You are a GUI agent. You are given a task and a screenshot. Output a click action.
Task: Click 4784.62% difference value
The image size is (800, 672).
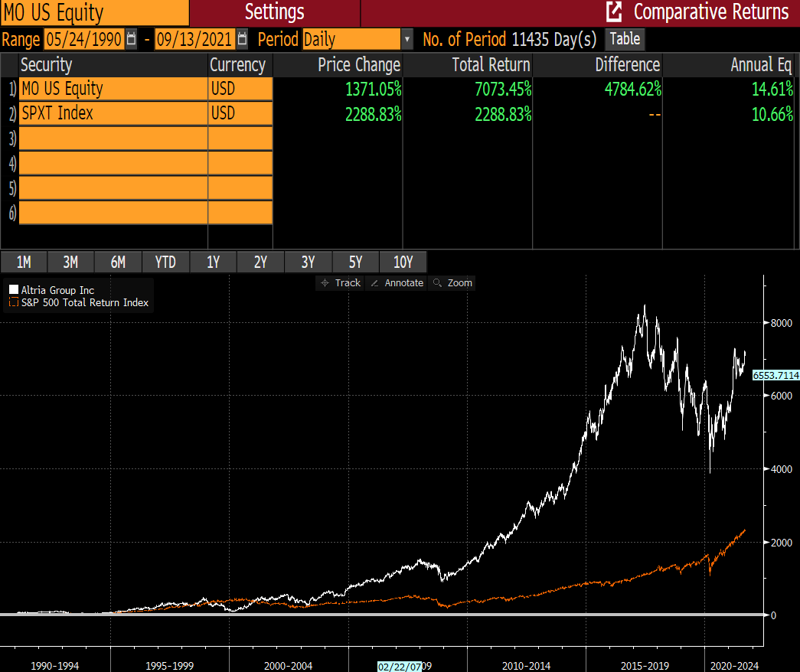[x=632, y=90]
